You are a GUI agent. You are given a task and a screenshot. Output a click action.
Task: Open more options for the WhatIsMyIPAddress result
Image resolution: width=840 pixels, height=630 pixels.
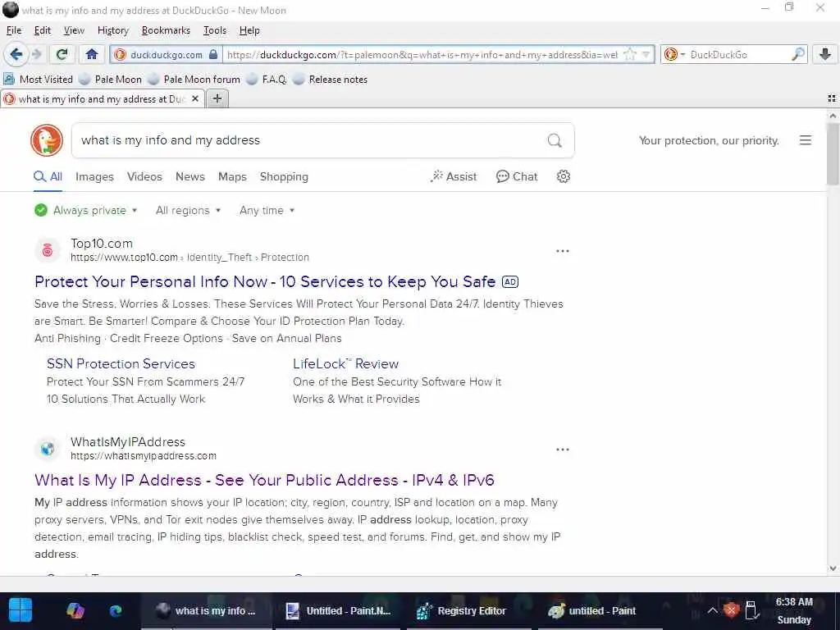click(563, 450)
